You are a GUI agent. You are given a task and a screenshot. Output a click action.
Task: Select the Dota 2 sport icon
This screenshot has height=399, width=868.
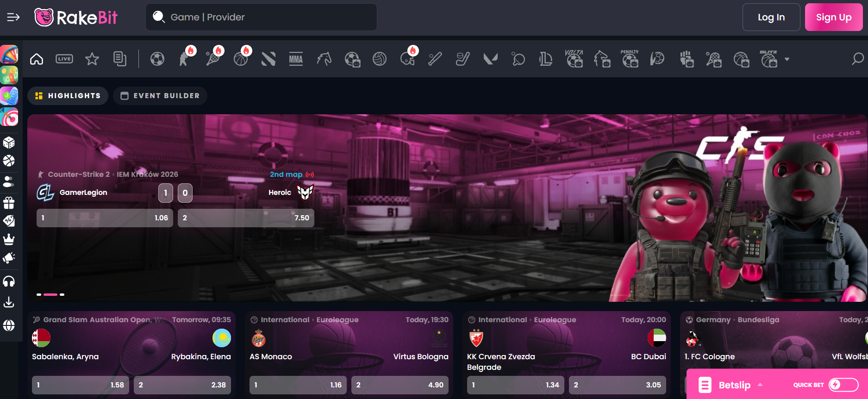pos(269,59)
